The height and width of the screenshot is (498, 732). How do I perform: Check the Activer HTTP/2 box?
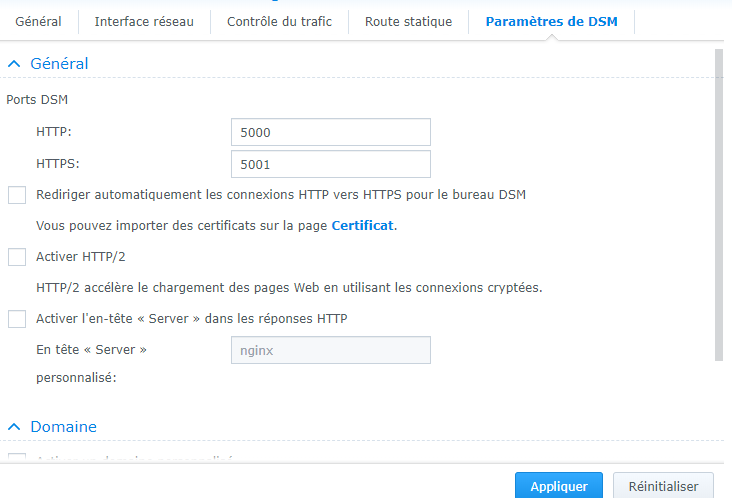click(x=17, y=257)
